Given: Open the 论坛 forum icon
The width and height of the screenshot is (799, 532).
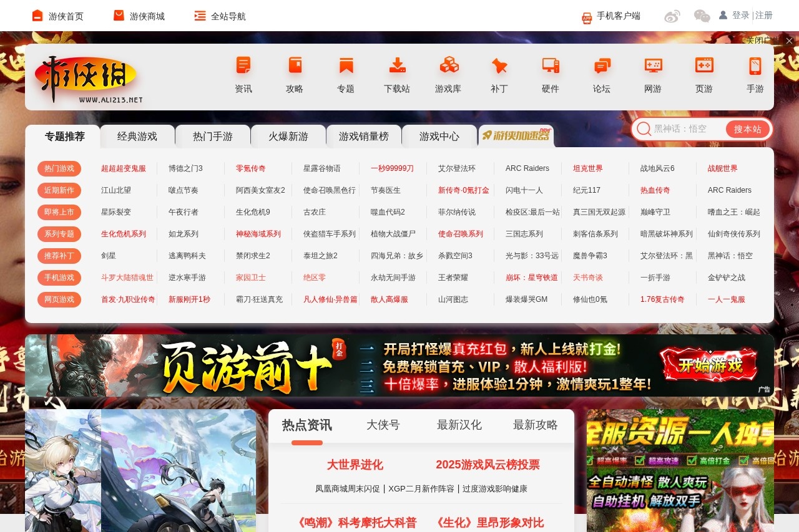Looking at the screenshot, I should point(602,65).
